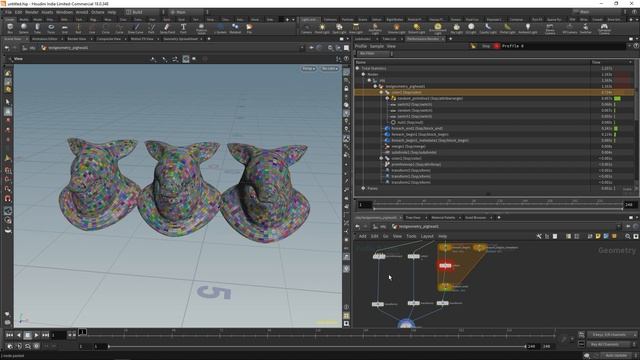Open network editor tool wrench icon
Image resolution: width=640 pixels, height=360 pixels.
point(539,236)
